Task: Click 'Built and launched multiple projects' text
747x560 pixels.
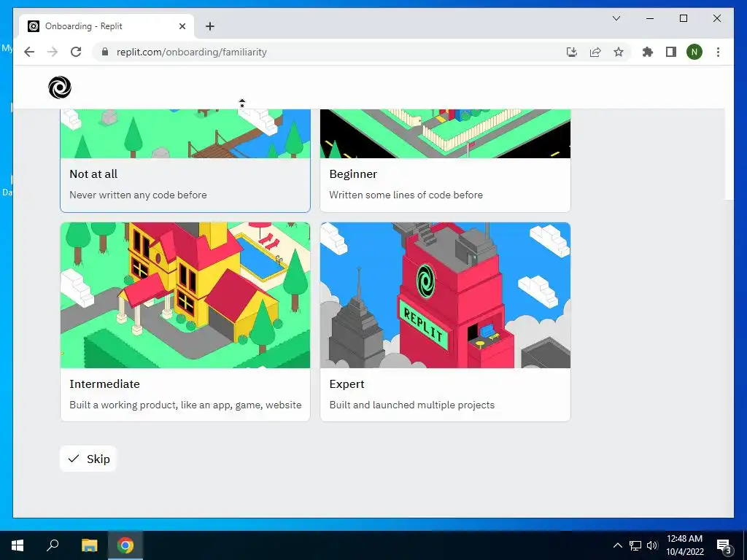Action: pos(411,405)
